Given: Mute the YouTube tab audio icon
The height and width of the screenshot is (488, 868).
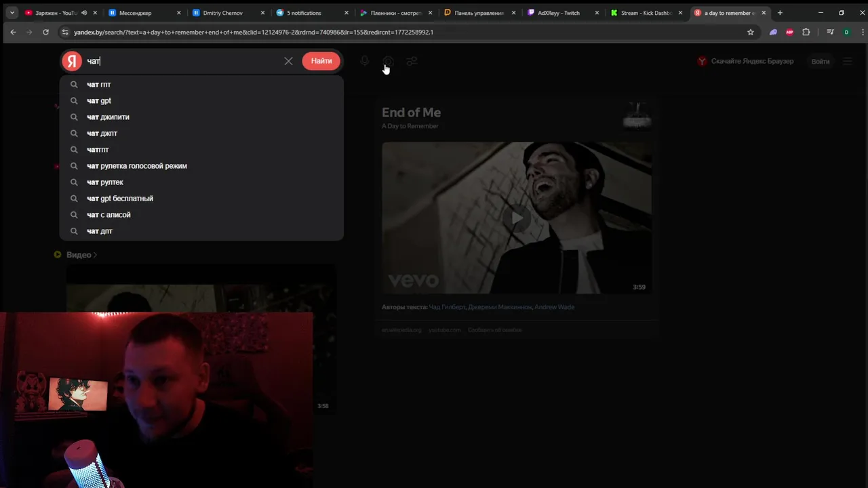Looking at the screenshot, I should tap(84, 13).
